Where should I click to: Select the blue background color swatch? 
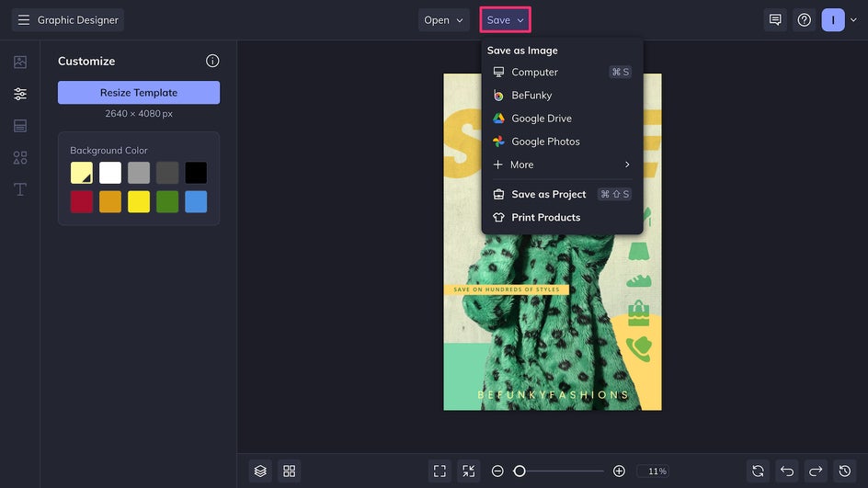196,201
